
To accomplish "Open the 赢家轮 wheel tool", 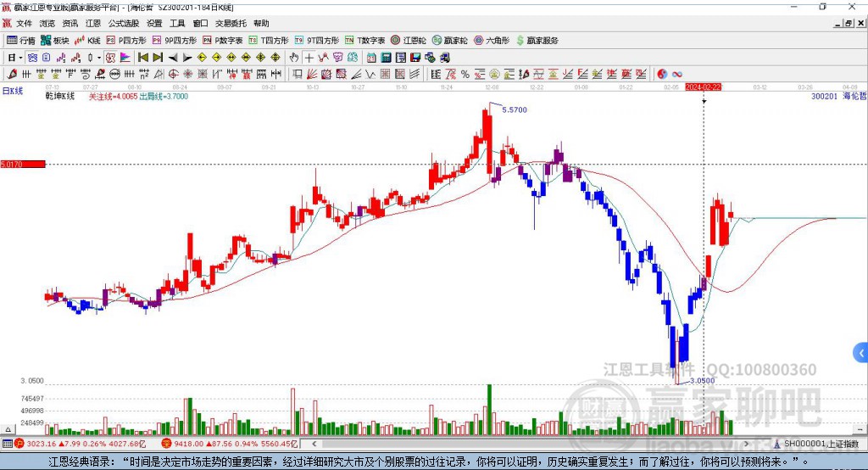I will pyautogui.click(x=450, y=41).
